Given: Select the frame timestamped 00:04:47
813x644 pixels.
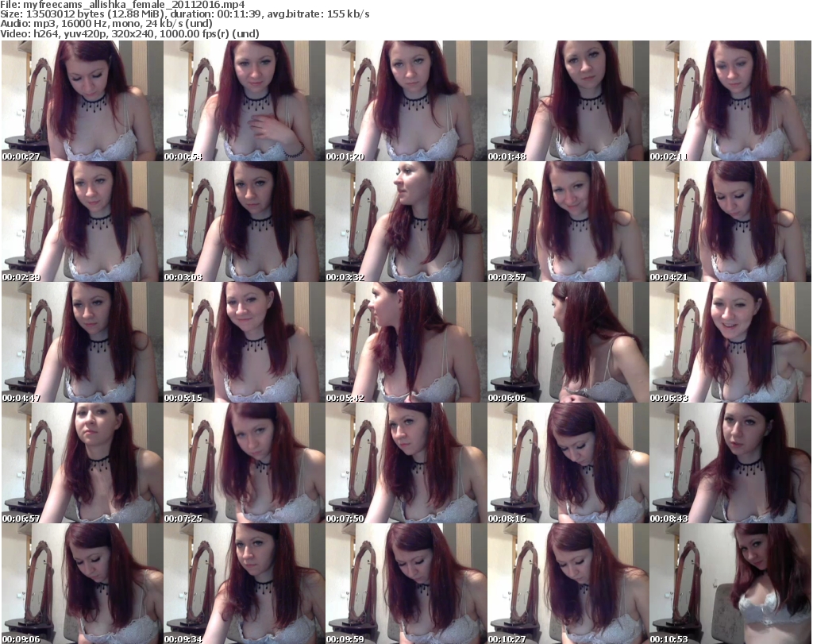Looking at the screenshot, I should 82,342.
